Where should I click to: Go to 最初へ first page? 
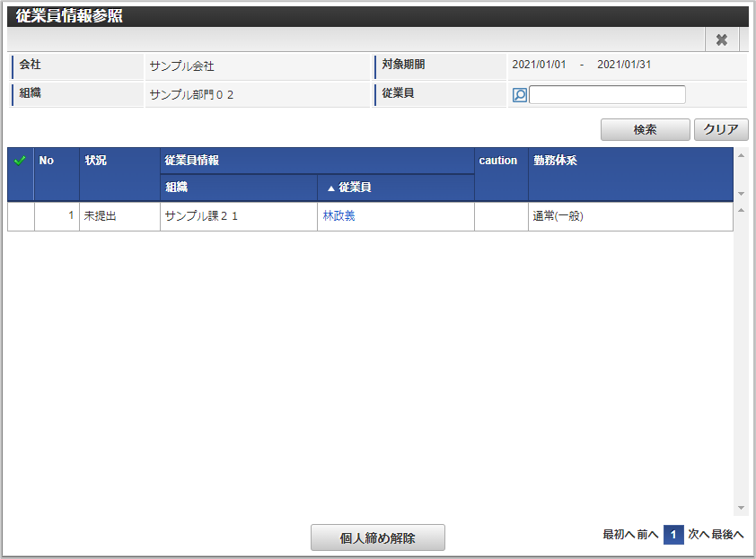(x=619, y=535)
